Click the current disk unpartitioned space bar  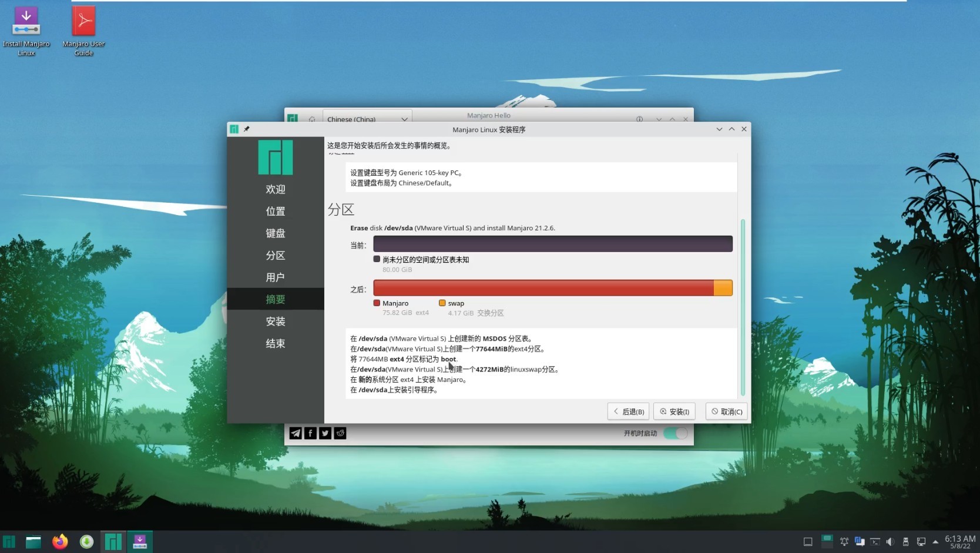[553, 244]
